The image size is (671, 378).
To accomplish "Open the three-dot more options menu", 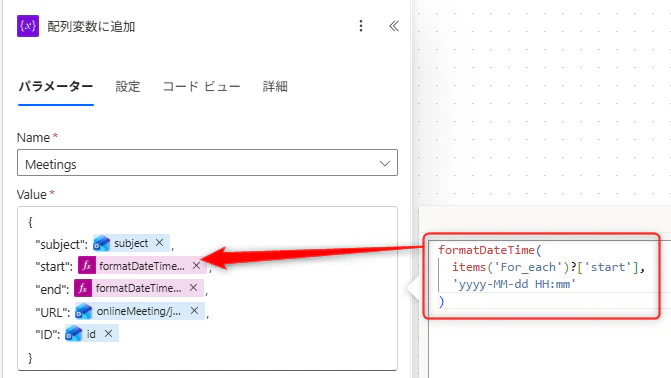I will pos(361,26).
